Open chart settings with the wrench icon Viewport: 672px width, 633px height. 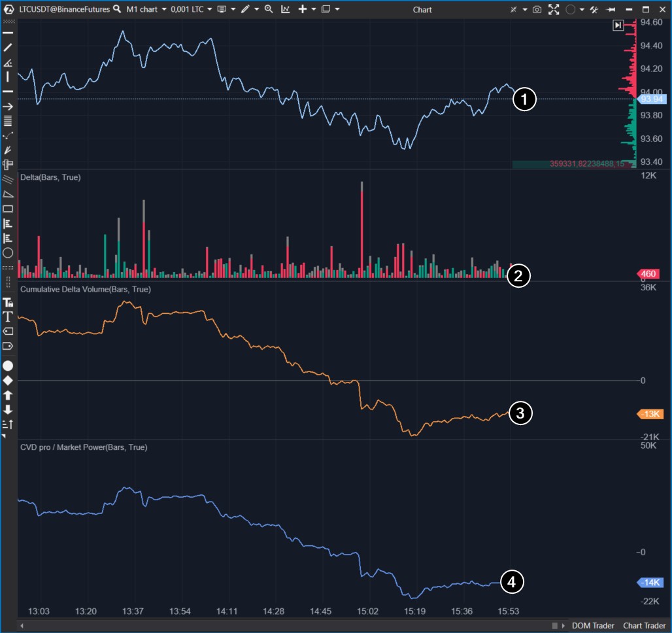(594, 9)
